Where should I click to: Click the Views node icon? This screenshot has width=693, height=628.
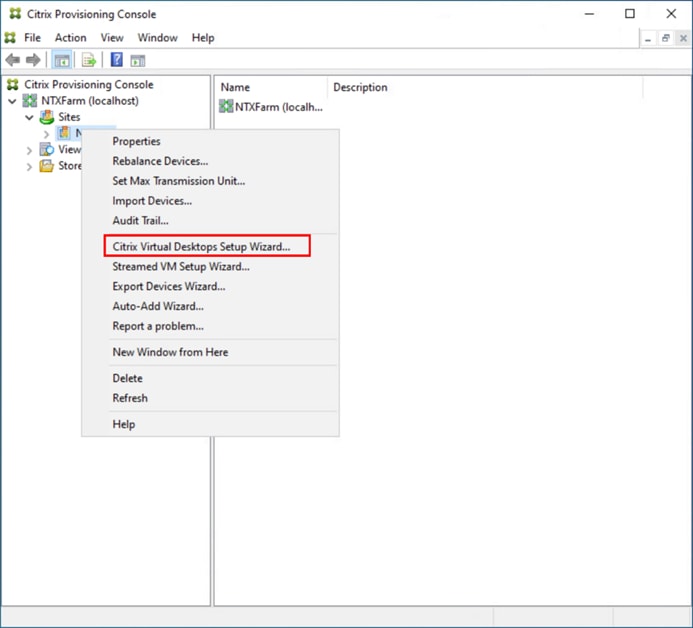tap(46, 149)
